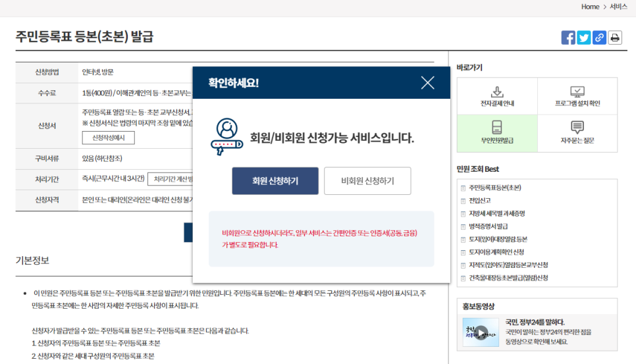Open 병적증명서발급 link

click(488, 226)
